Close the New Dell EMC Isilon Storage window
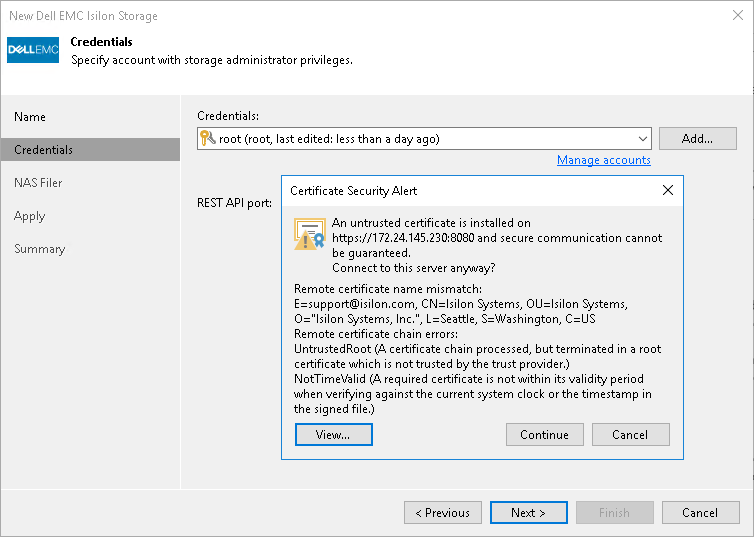This screenshot has height=537, width=754. click(736, 16)
